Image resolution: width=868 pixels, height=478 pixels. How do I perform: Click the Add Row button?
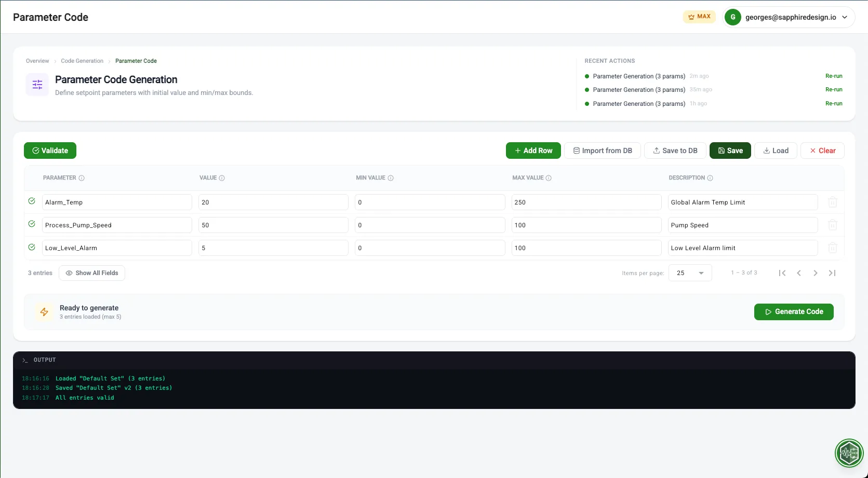[533, 151]
